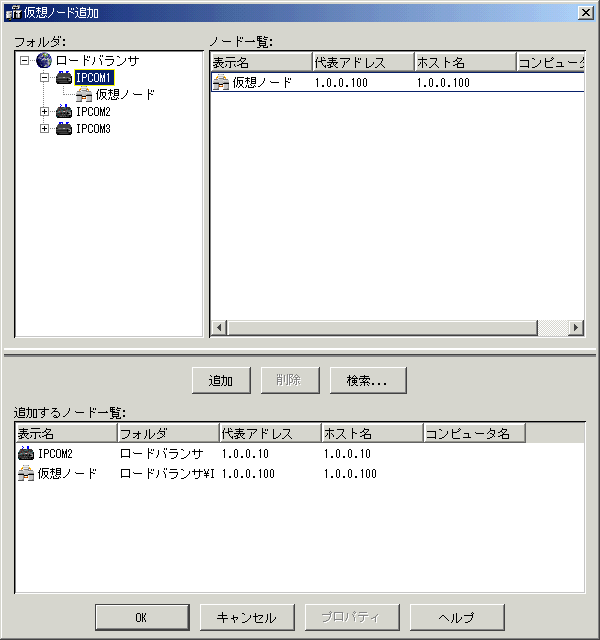The image size is (600, 640).
Task: Sort 追加するノード一覧 by フォルダ header
Action: tap(169, 433)
